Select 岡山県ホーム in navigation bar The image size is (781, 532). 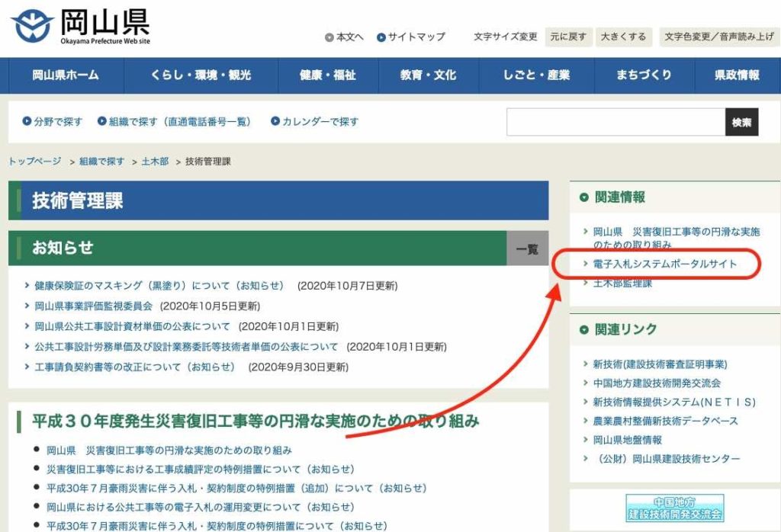coord(66,75)
